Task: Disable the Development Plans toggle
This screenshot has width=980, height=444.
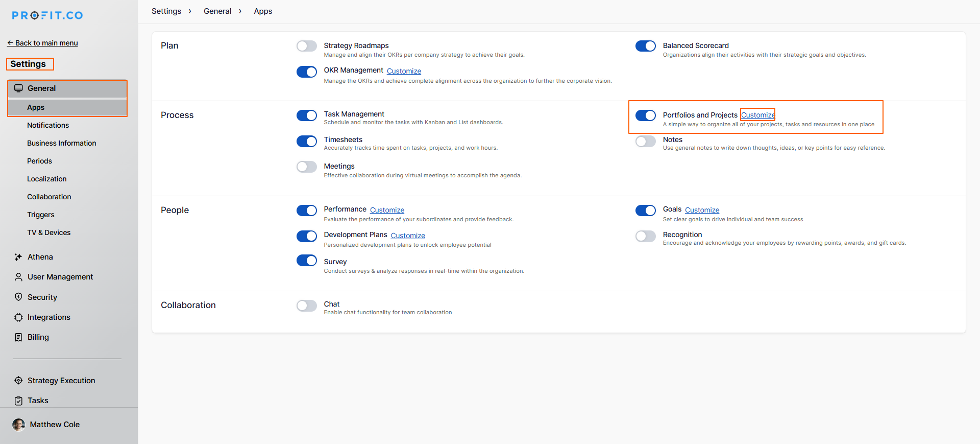Action: (307, 236)
